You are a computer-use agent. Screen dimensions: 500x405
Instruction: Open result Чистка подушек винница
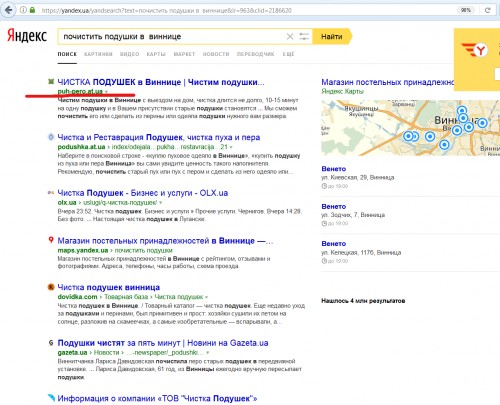tap(109, 287)
